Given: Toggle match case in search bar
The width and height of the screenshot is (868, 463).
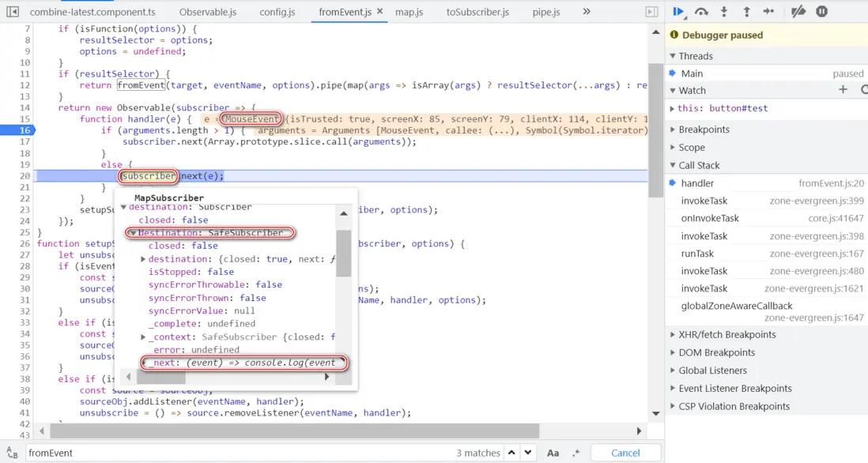Looking at the screenshot, I should pos(553,453).
